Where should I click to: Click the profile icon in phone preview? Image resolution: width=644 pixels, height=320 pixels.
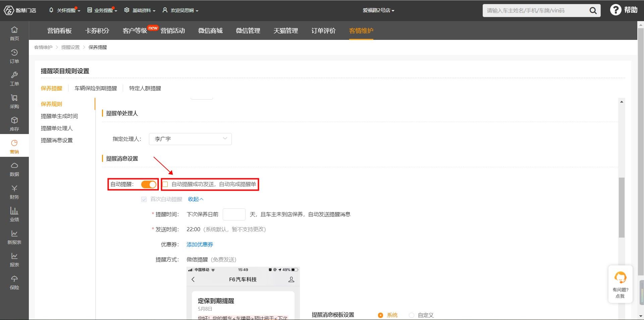291,279
